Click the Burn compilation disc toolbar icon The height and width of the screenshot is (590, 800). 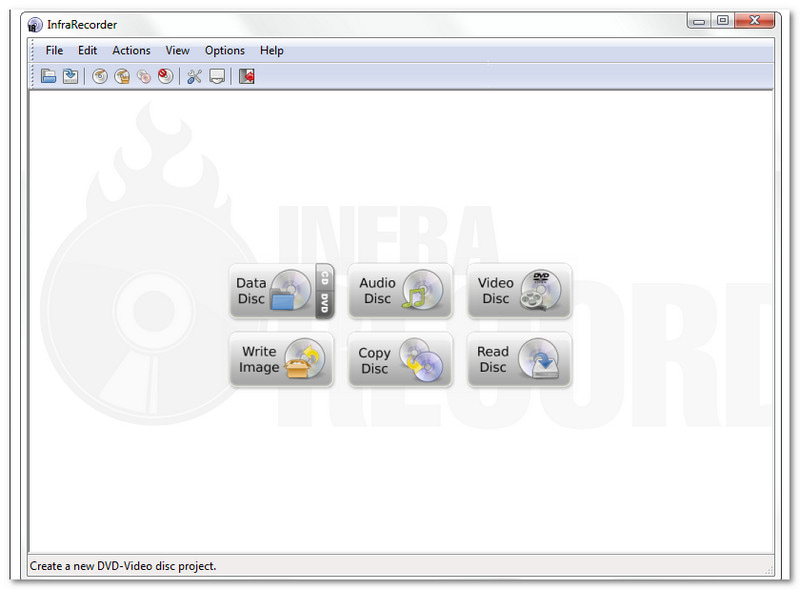(x=100, y=77)
